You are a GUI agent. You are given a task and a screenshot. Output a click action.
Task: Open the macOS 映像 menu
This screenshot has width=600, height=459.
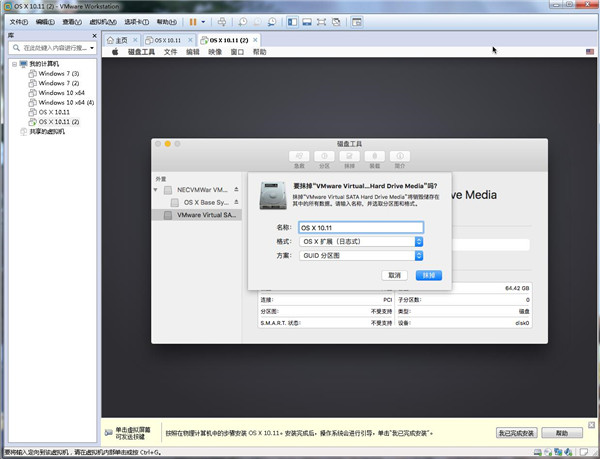click(x=215, y=52)
